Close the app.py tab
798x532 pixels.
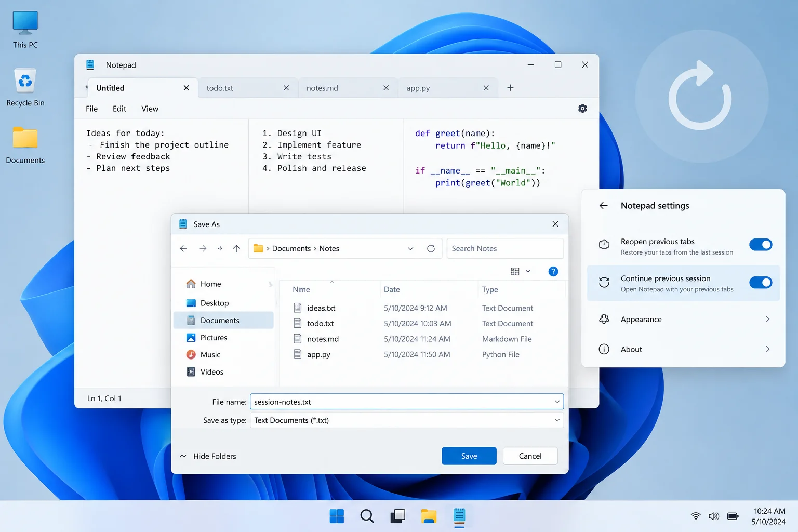tap(486, 88)
